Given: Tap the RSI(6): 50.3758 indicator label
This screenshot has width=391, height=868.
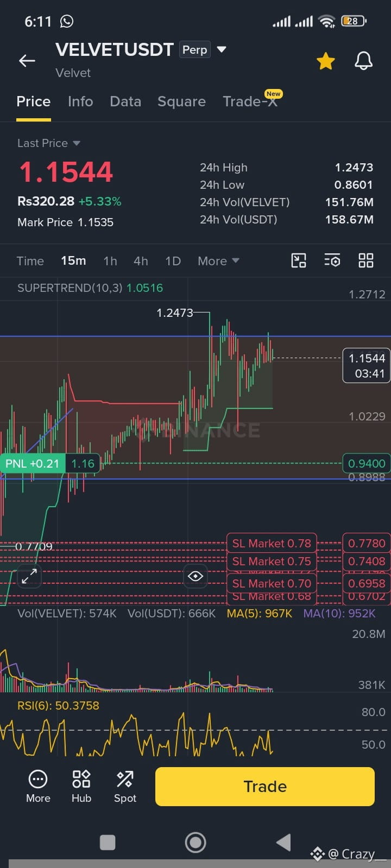Looking at the screenshot, I should tap(58, 706).
